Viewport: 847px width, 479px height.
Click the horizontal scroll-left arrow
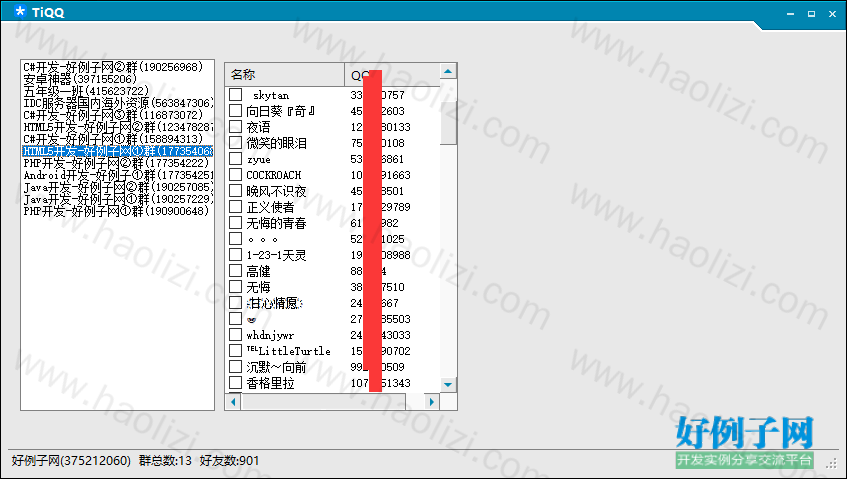click(x=233, y=402)
